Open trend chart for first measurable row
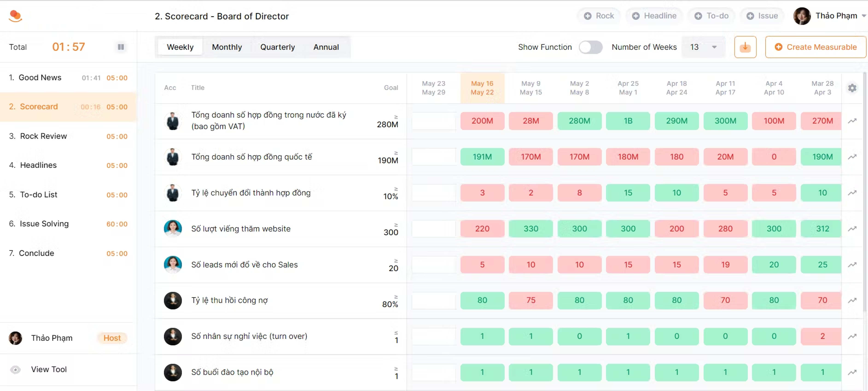This screenshot has height=391, width=868. 852,121
